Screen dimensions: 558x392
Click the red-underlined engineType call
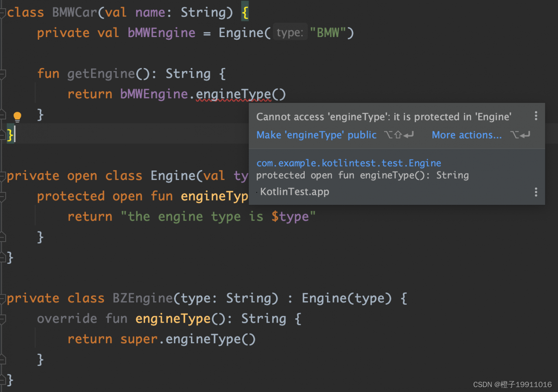(x=233, y=94)
